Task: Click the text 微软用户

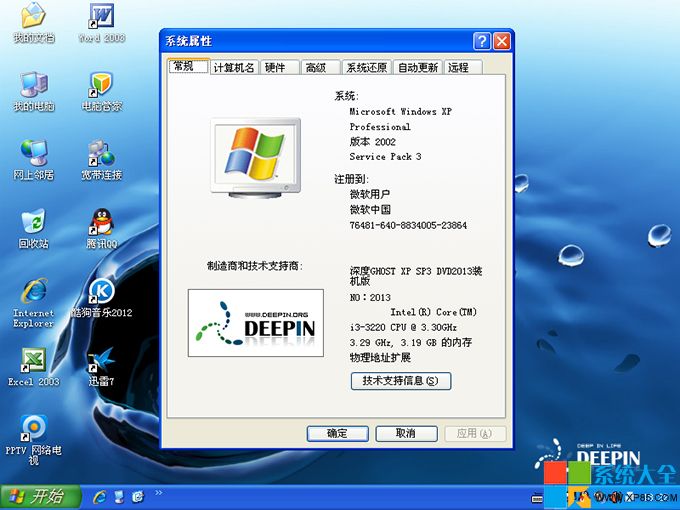Action: click(x=370, y=195)
